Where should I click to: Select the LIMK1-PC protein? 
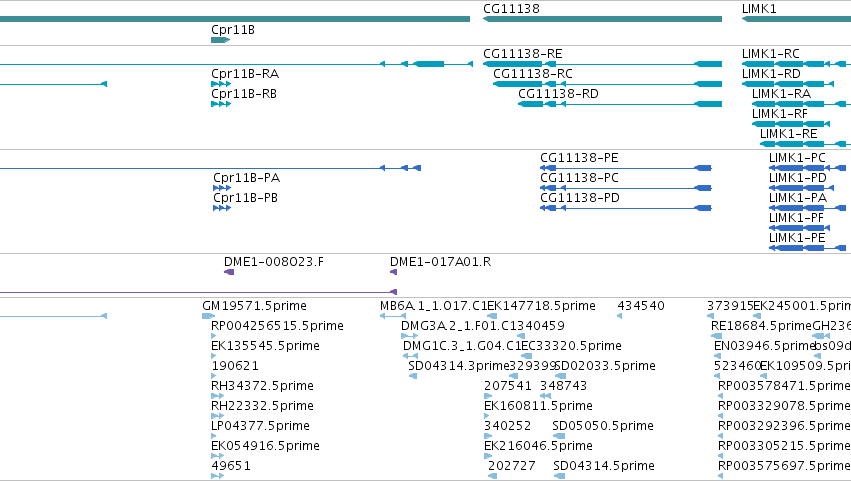click(808, 168)
